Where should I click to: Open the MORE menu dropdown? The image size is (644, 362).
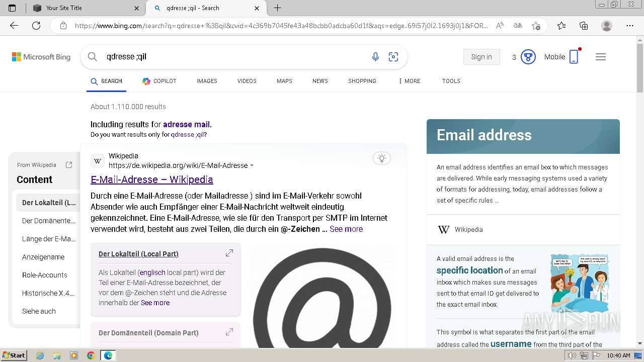(x=409, y=81)
